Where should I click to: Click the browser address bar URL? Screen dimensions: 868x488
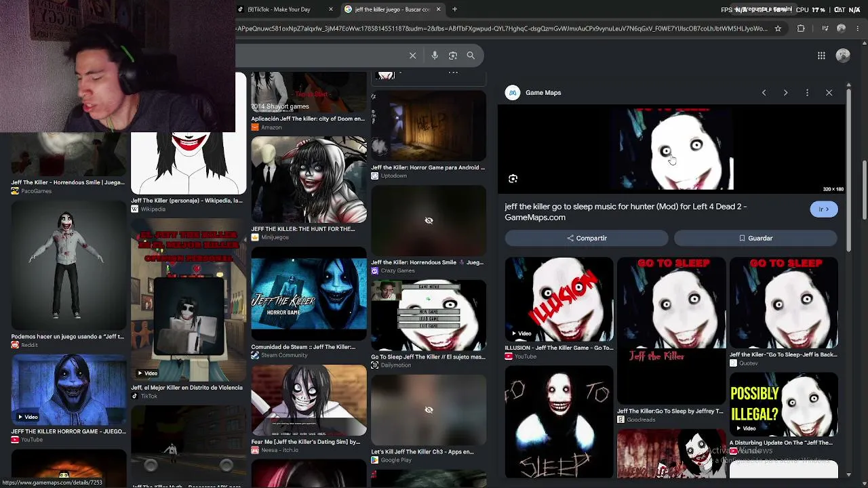pyautogui.click(x=502, y=28)
